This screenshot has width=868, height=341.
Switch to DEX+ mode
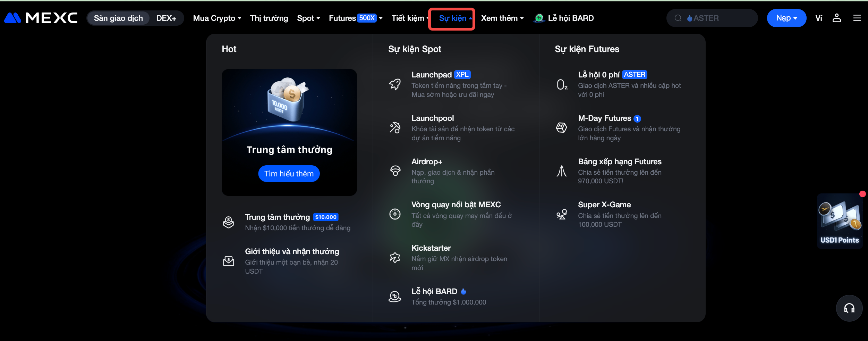[166, 18]
